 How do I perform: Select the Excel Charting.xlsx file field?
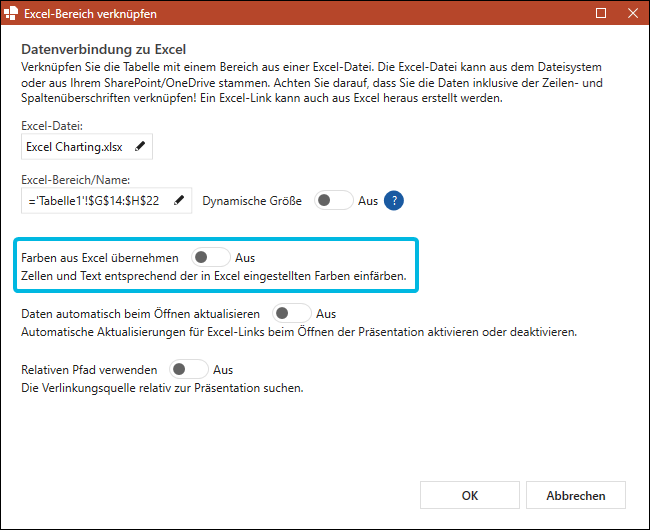(87, 146)
